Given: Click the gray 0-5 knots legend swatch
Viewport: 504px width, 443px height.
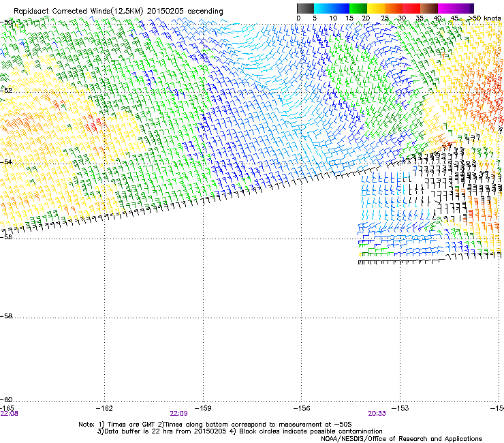Looking at the screenshot, I should [305, 8].
